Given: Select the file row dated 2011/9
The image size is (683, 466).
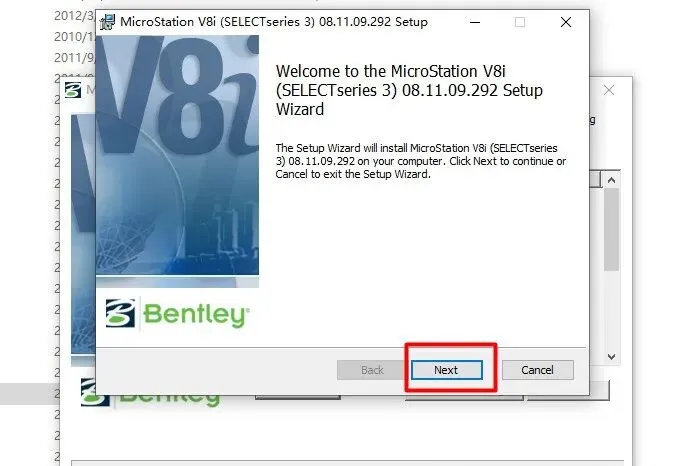Looking at the screenshot, I should [x=74, y=57].
